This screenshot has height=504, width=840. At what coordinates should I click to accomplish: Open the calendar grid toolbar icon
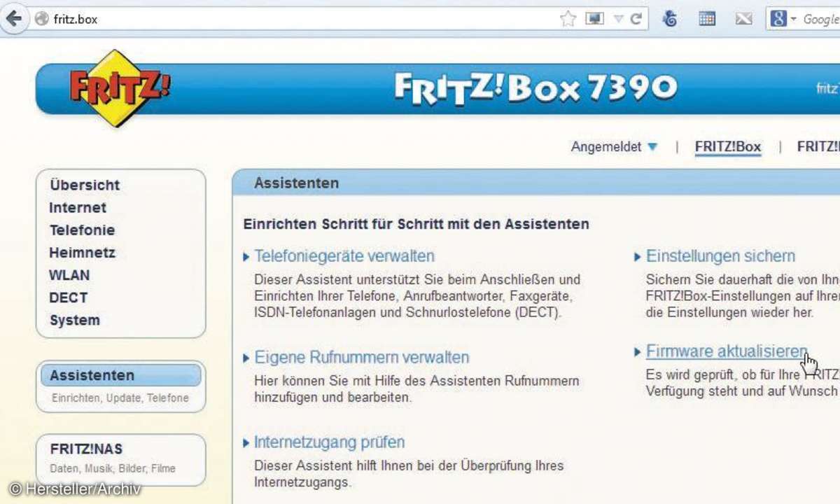click(707, 19)
